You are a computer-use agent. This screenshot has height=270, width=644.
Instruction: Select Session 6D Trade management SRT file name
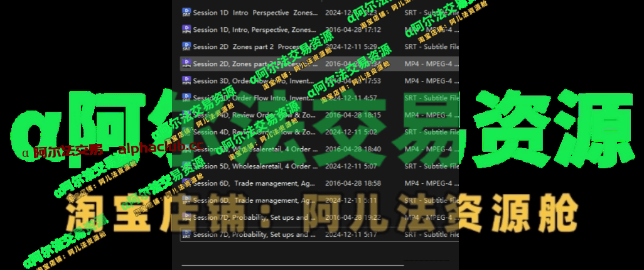pyautogui.click(x=251, y=200)
